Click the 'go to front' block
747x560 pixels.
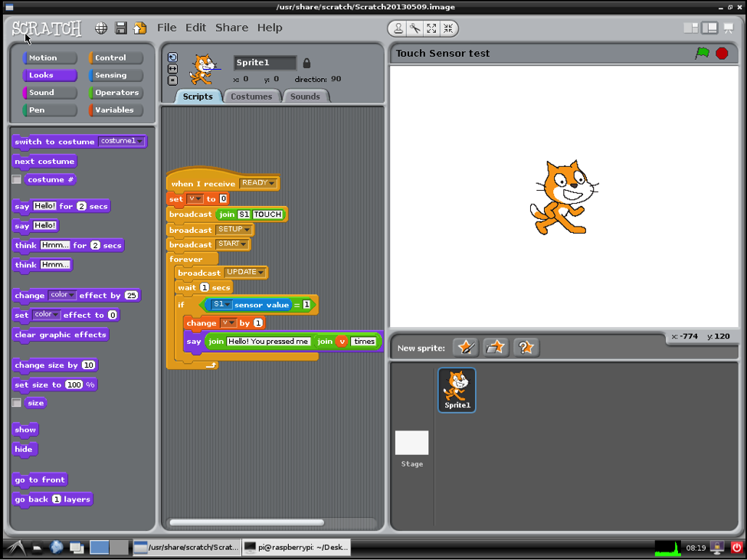coord(40,480)
